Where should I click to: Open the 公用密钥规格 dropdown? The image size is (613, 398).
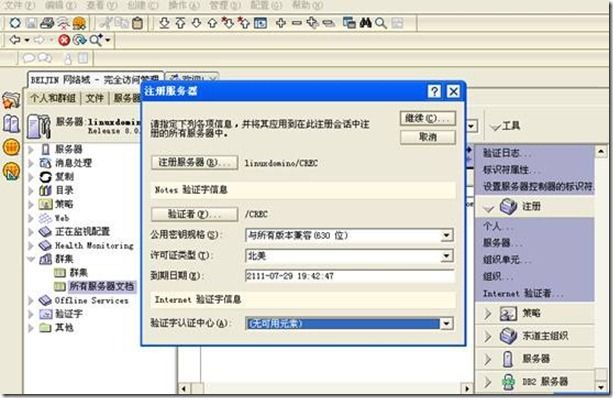pyautogui.click(x=446, y=235)
